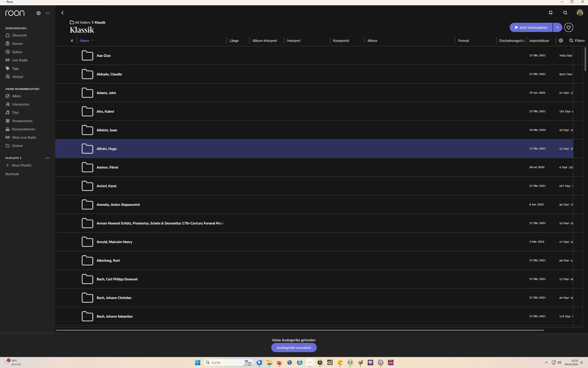Open Komponisten in the music library
The width and height of the screenshot is (588, 368).
(19, 121)
